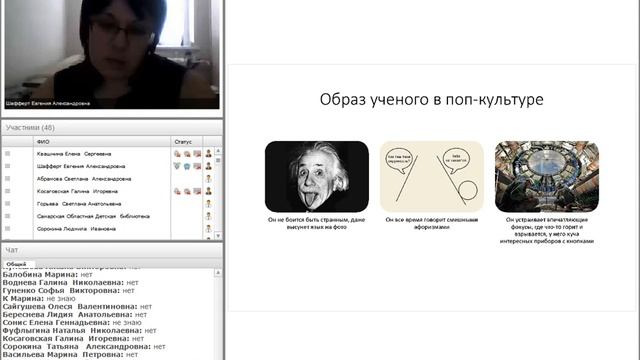Click the participant list scroll-up arrow
This screenshot has width=640, height=360.
[218, 151]
